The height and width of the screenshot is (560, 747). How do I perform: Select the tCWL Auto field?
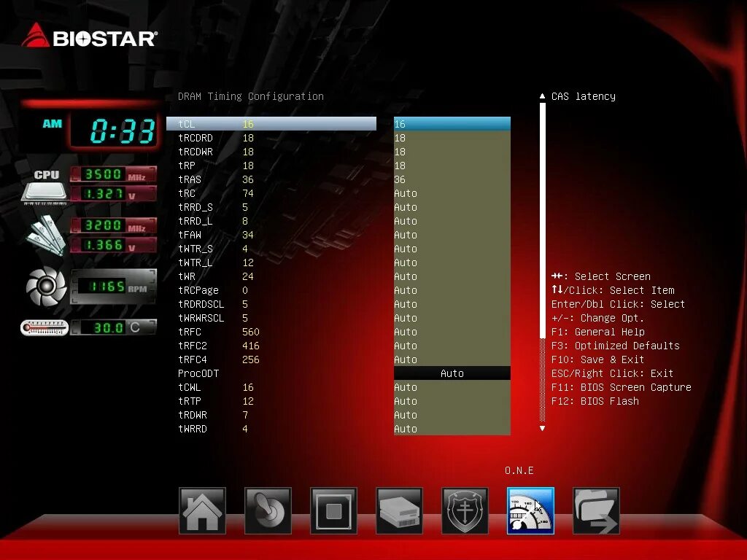[x=452, y=387]
